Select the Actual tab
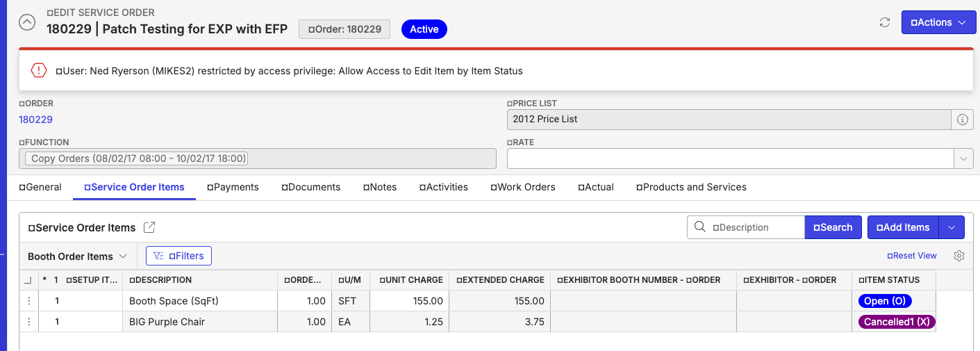 pyautogui.click(x=596, y=187)
